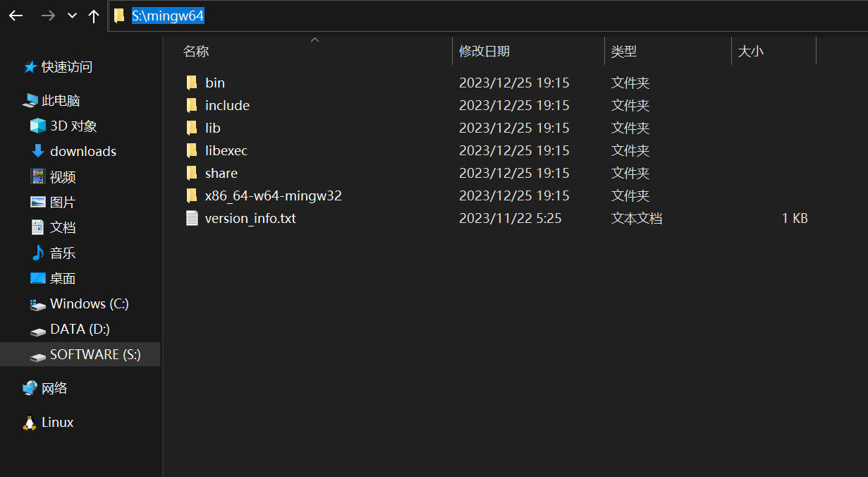Select 此电脑 in the navigation pane

[61, 101]
